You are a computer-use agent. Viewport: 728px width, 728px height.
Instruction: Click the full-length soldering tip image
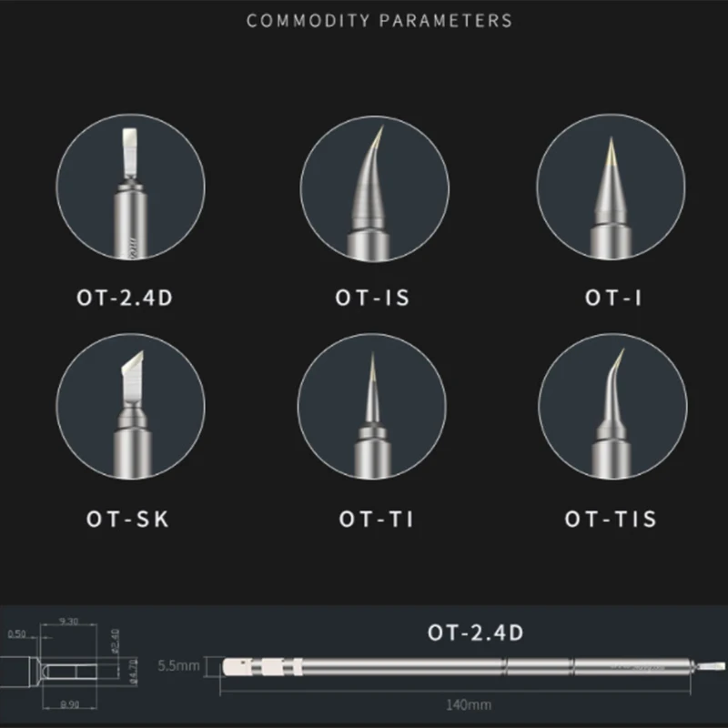tap(473, 667)
